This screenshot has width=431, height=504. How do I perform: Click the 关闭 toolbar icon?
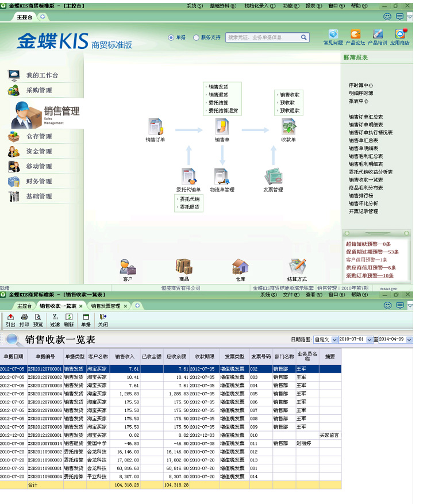coord(103,317)
